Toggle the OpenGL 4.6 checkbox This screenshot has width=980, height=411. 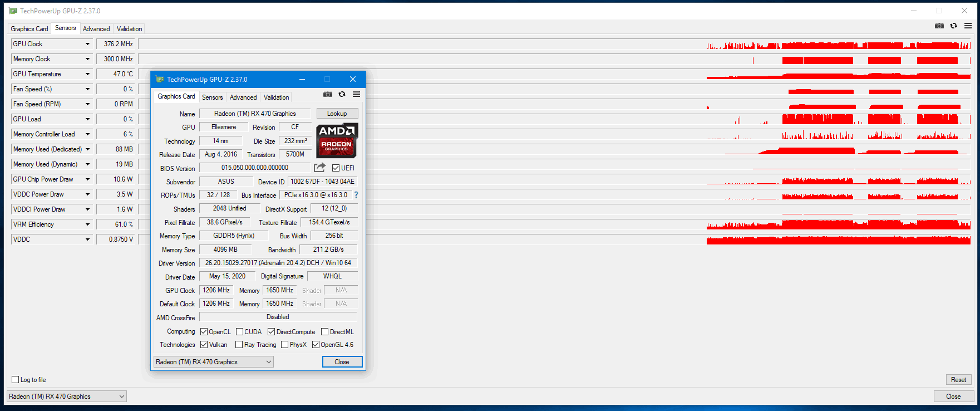(x=316, y=345)
